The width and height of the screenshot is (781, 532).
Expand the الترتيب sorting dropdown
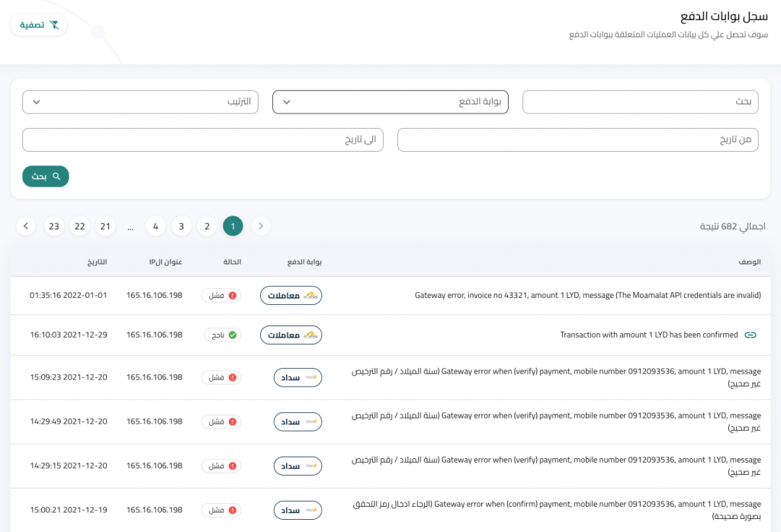tap(140, 102)
